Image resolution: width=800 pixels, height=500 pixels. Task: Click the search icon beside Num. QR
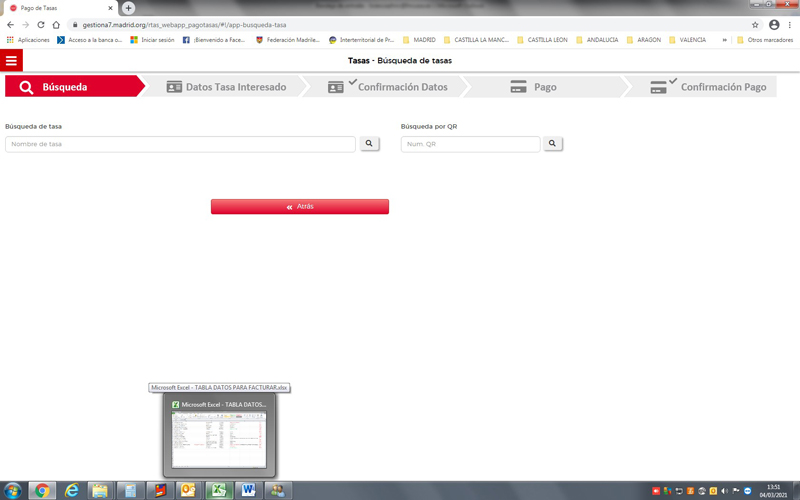pyautogui.click(x=552, y=144)
